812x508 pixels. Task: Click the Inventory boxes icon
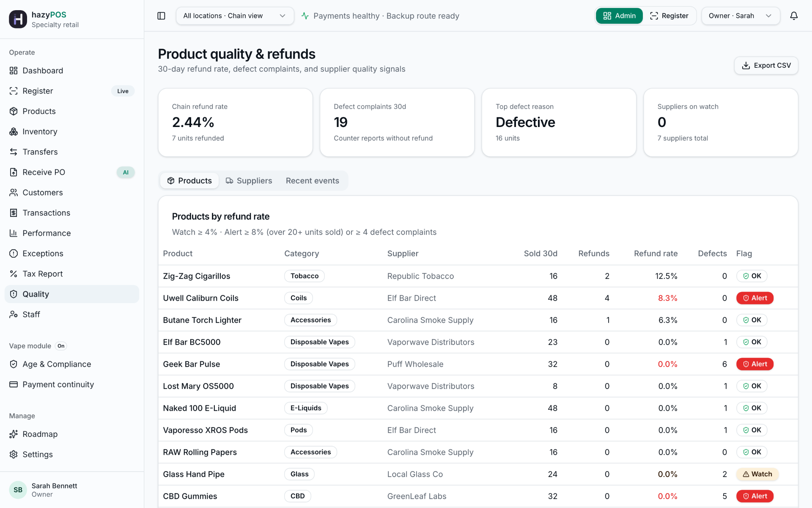14,132
